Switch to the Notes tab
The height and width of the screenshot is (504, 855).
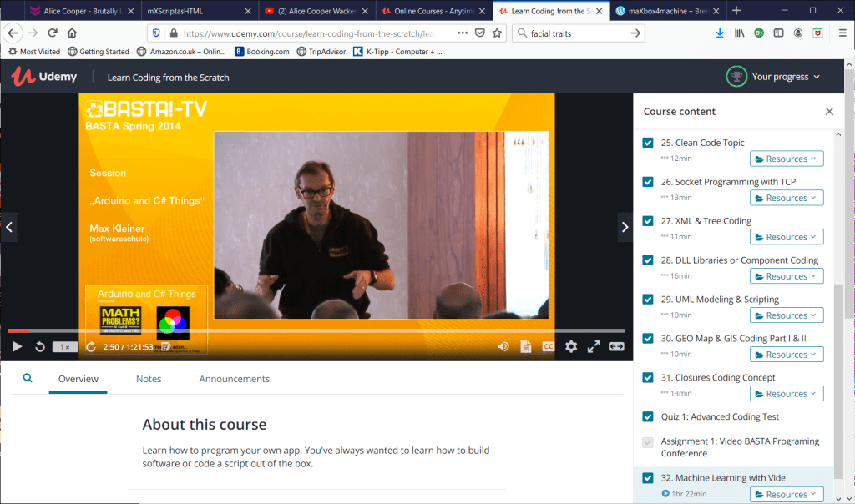point(149,379)
